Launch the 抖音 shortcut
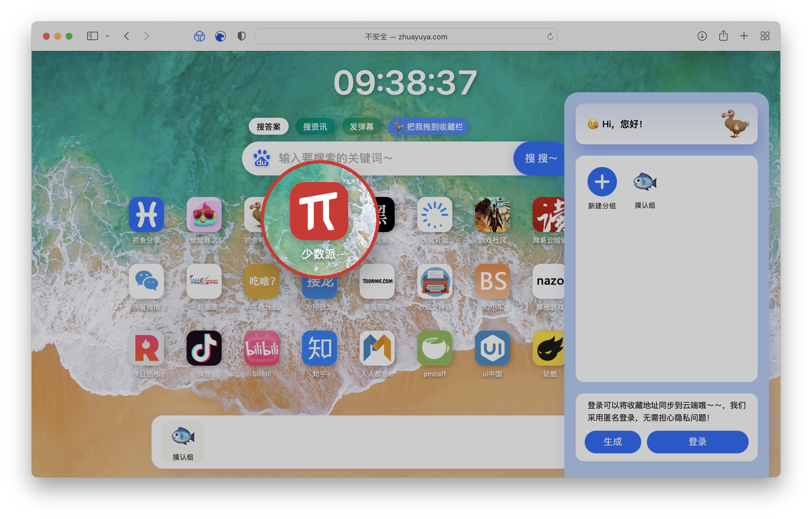 [x=204, y=348]
